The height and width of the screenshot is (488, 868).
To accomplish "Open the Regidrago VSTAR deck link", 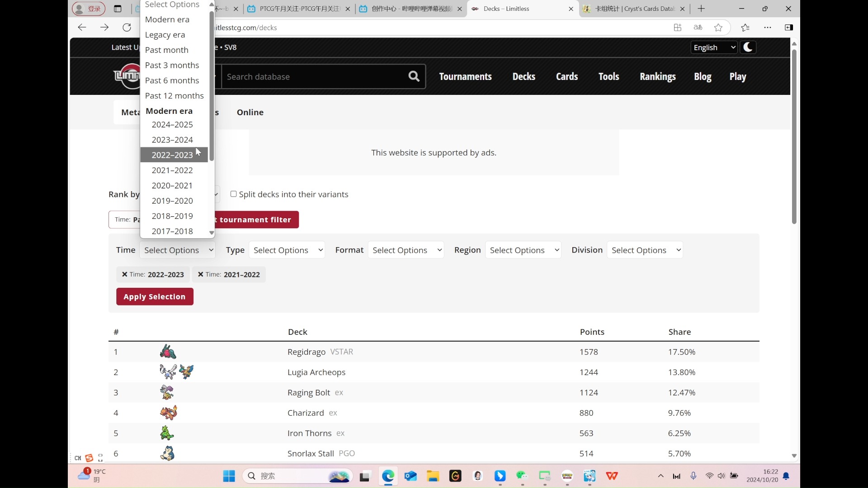I will click(x=320, y=352).
